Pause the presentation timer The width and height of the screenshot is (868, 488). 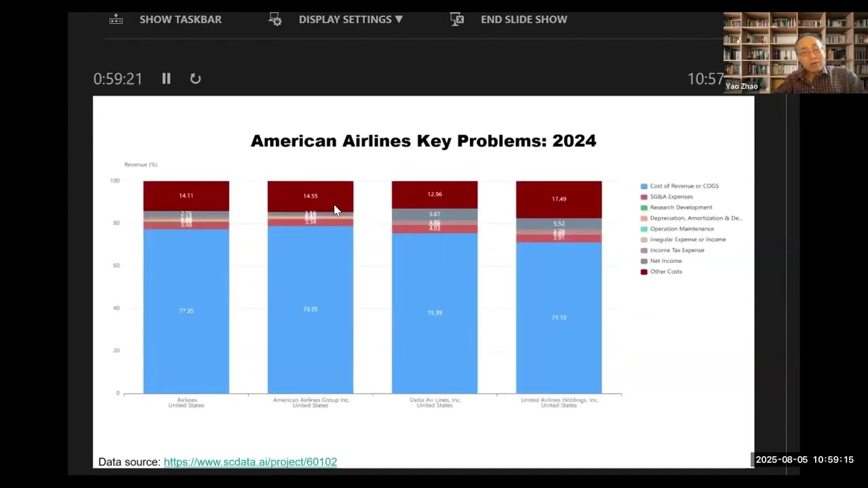point(166,79)
